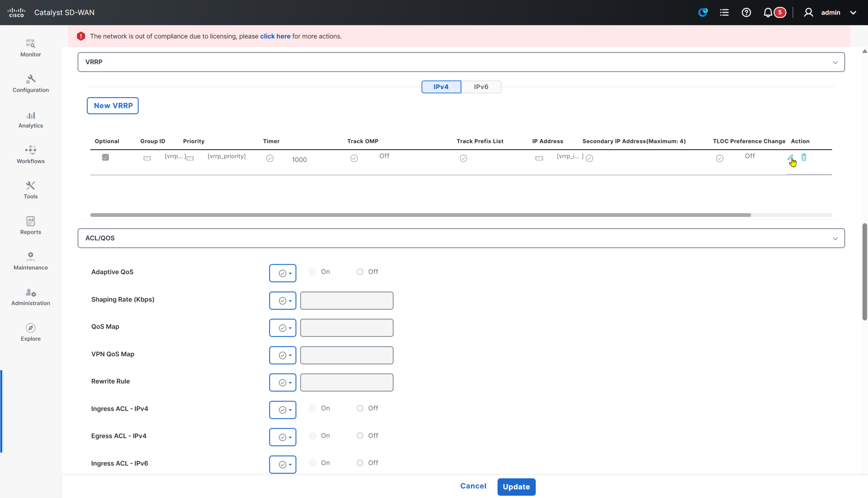This screenshot has width=868, height=498.
Task: Open the notifications bell icon
Action: pyautogui.click(x=768, y=13)
